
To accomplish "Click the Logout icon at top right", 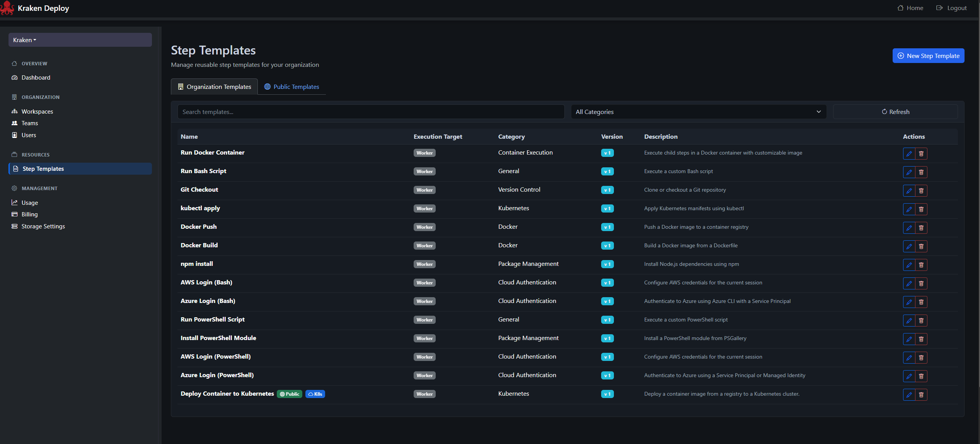I will [x=939, y=8].
